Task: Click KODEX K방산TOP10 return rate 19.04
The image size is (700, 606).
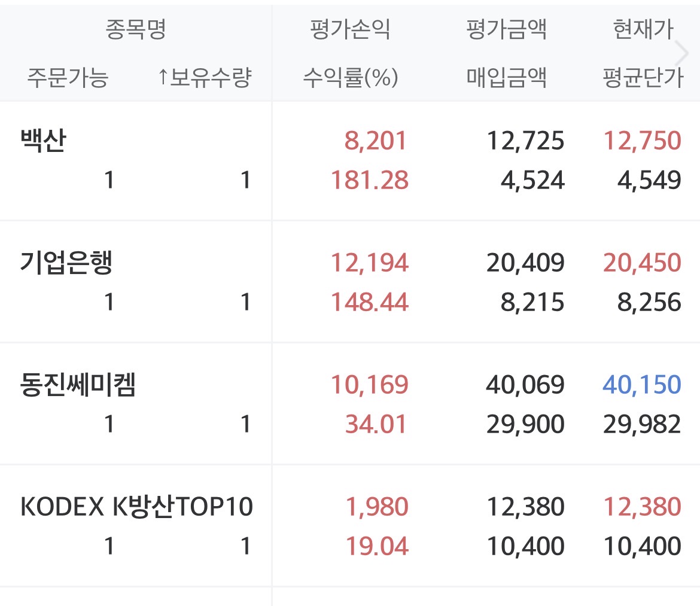Action: pos(377,546)
